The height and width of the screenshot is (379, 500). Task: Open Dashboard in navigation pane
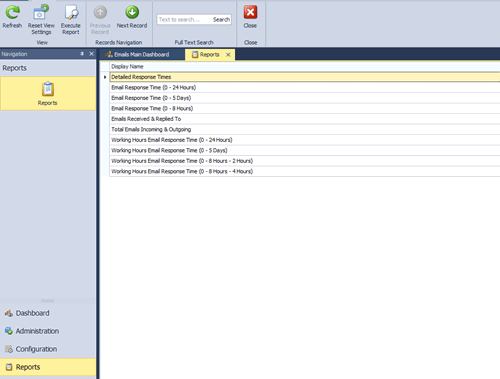(x=48, y=313)
